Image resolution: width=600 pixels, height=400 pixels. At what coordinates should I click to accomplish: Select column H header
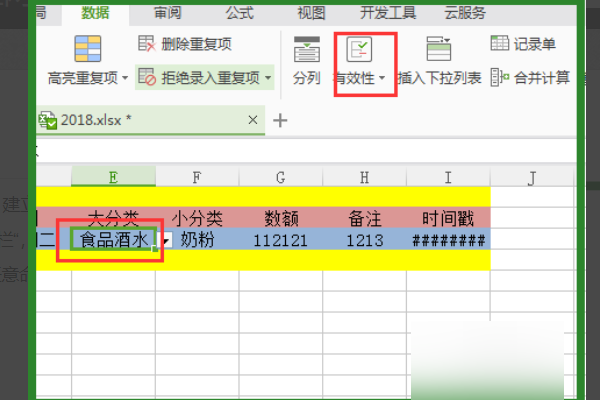click(x=364, y=177)
